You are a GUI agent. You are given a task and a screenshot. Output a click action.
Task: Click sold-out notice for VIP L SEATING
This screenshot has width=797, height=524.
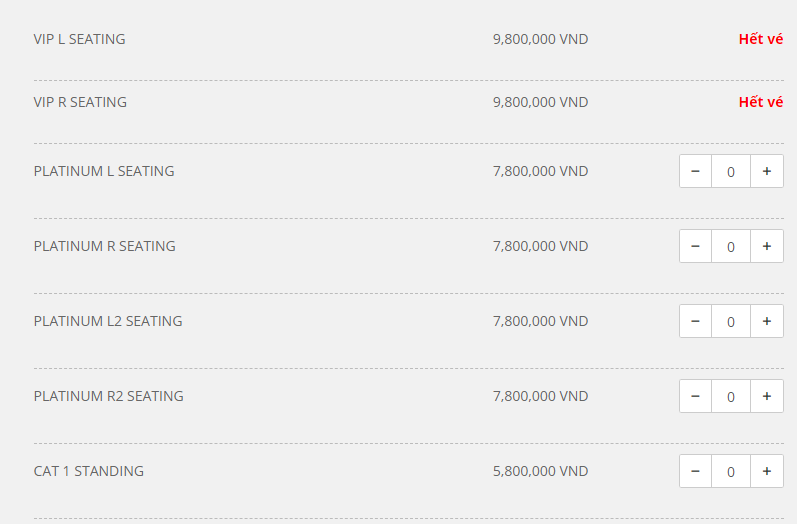(760, 40)
